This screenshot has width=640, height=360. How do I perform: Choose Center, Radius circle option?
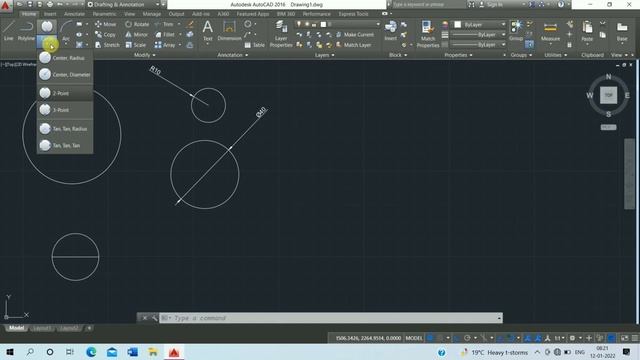coord(65,58)
